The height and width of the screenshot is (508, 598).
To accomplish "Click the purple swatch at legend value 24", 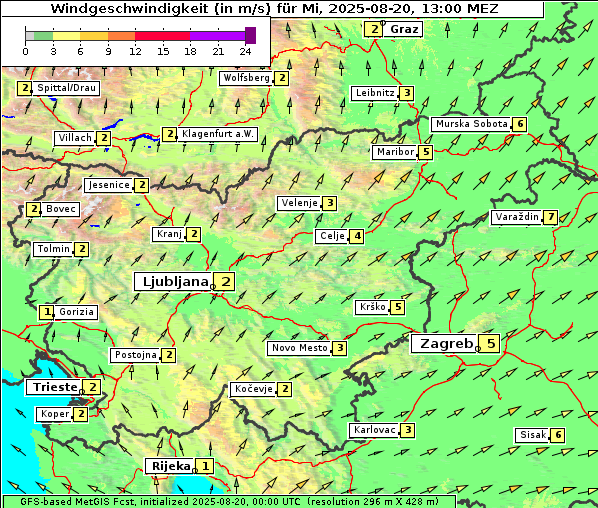I will click(x=250, y=35).
